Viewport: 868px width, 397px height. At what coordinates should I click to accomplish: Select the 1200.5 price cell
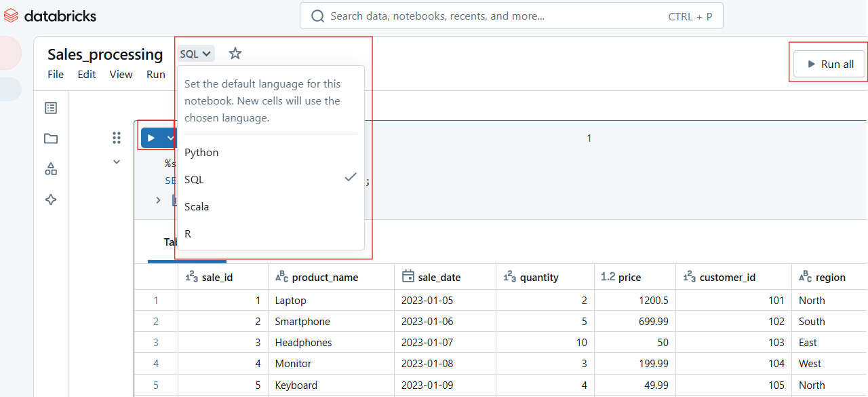point(635,301)
